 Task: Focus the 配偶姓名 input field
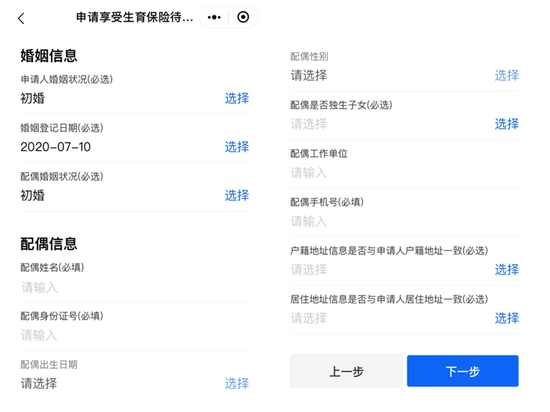135,288
